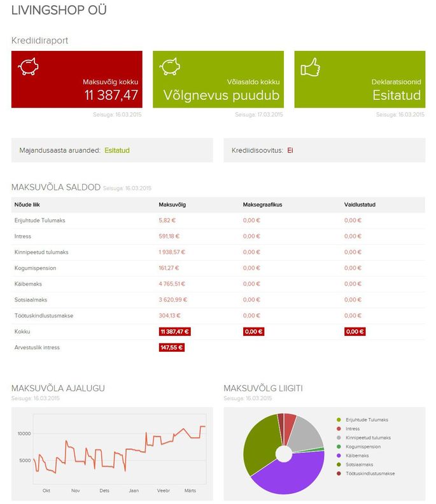The height and width of the screenshot is (504, 436).
Task: Click the 591,18 € amount
Action: (169, 236)
